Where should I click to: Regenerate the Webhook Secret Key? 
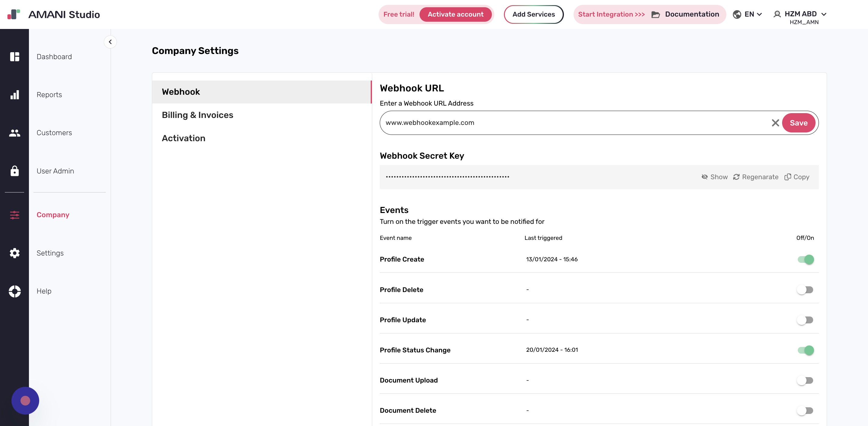(x=756, y=177)
